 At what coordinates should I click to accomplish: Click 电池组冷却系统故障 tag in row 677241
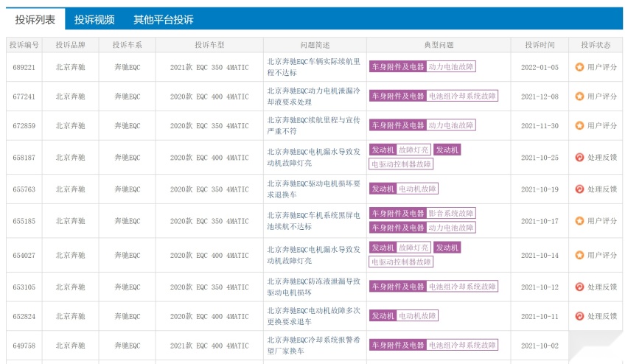(462, 96)
